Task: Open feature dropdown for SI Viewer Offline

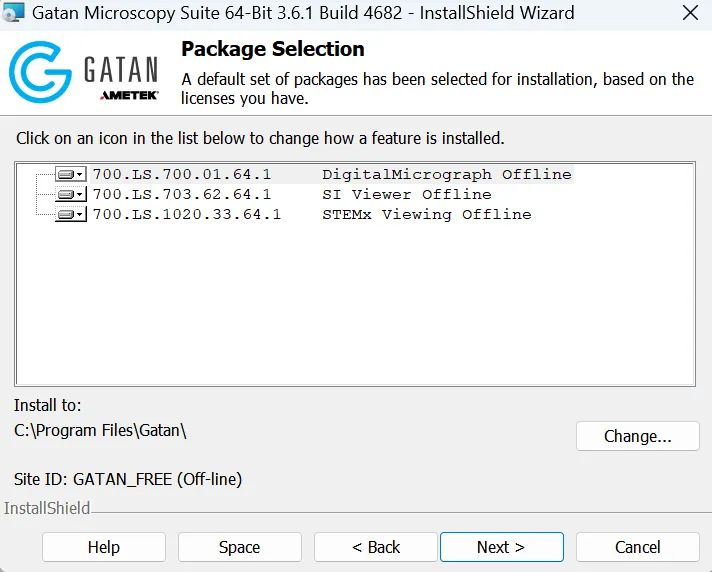Action: (x=71, y=194)
